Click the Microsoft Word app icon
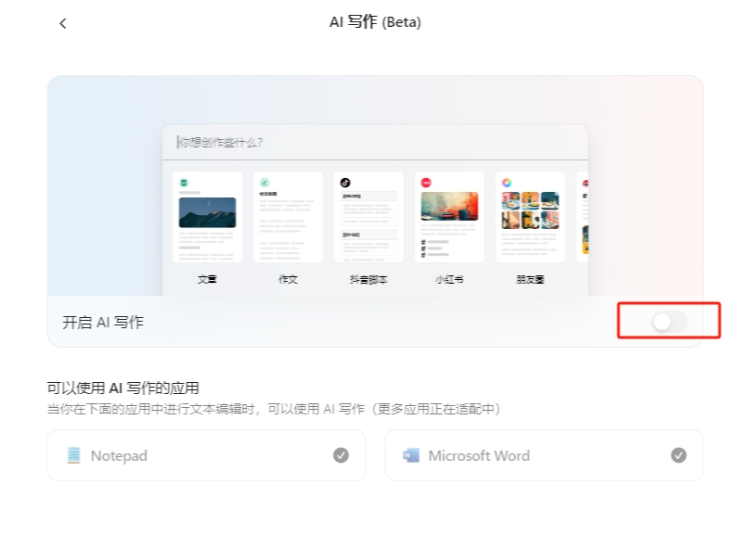Screen dimensions: 747x560 click(x=411, y=455)
